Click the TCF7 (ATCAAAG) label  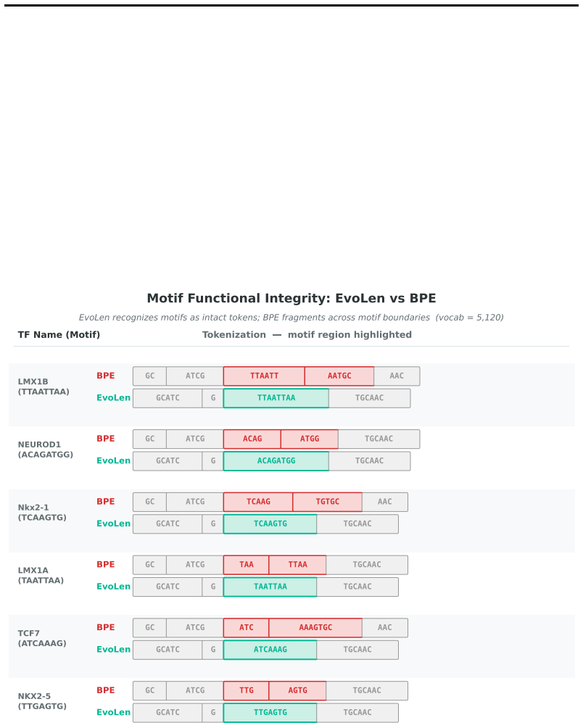42,638
